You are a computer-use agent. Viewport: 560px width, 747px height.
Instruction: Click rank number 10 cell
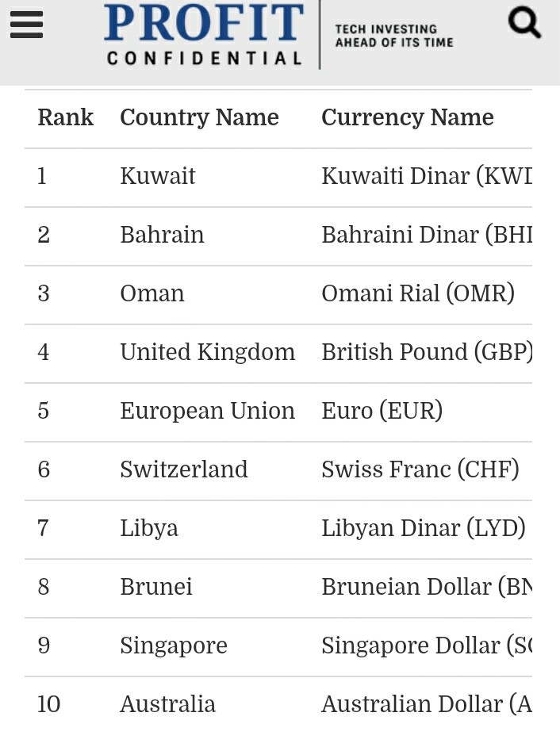[x=49, y=704]
